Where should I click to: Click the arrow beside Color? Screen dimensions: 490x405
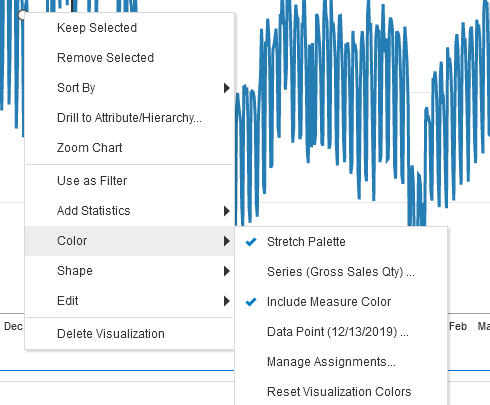pyautogui.click(x=227, y=241)
